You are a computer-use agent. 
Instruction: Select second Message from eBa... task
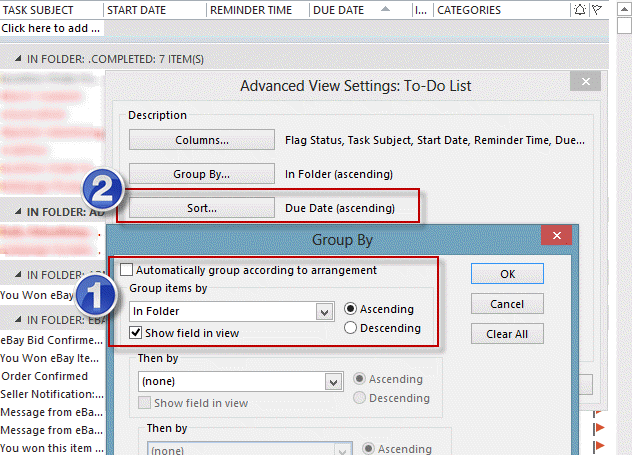(52, 430)
